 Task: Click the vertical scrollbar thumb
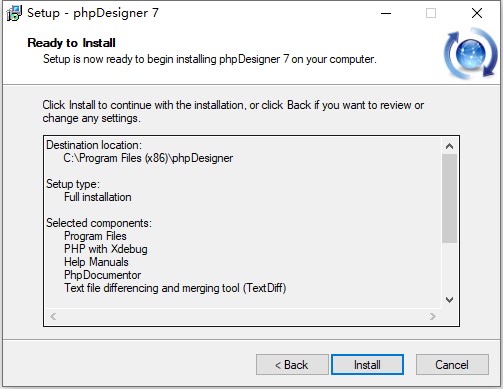pos(449,198)
